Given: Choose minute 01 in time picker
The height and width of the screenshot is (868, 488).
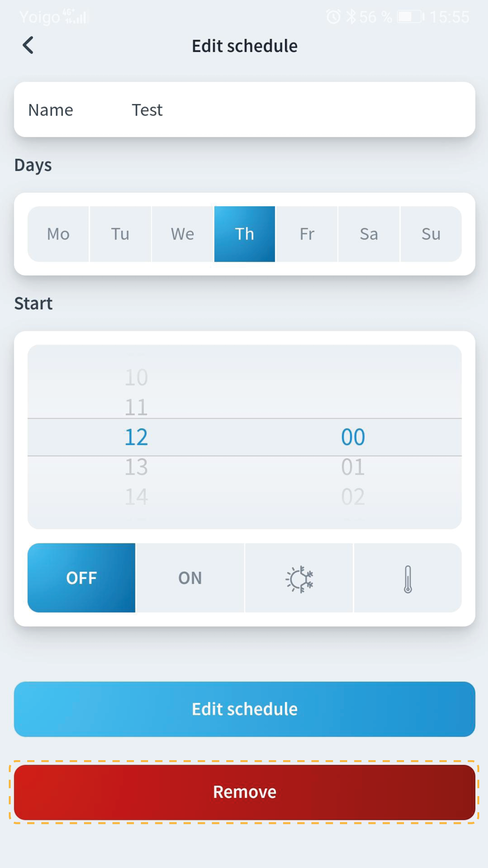Looking at the screenshot, I should (353, 467).
